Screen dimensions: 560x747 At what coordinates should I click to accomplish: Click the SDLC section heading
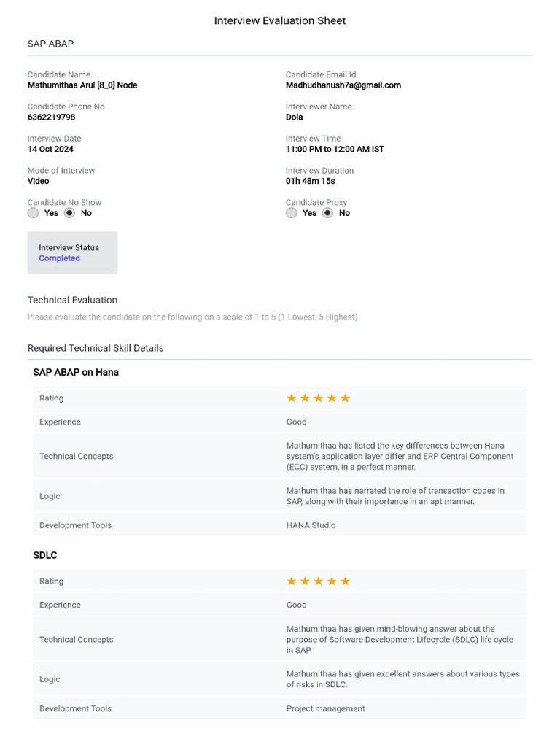pyautogui.click(x=45, y=555)
